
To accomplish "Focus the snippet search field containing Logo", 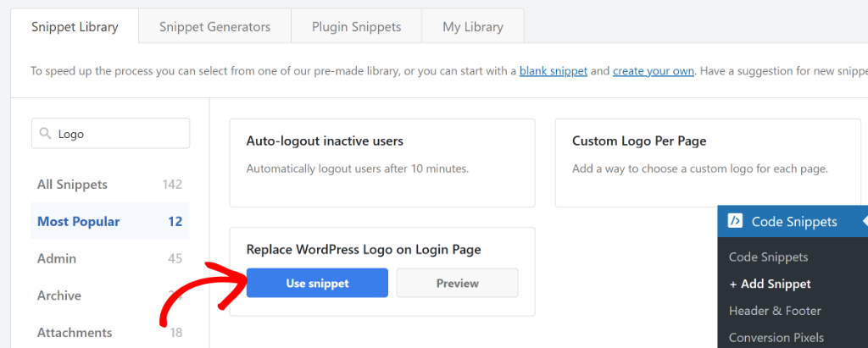I will pos(119,134).
